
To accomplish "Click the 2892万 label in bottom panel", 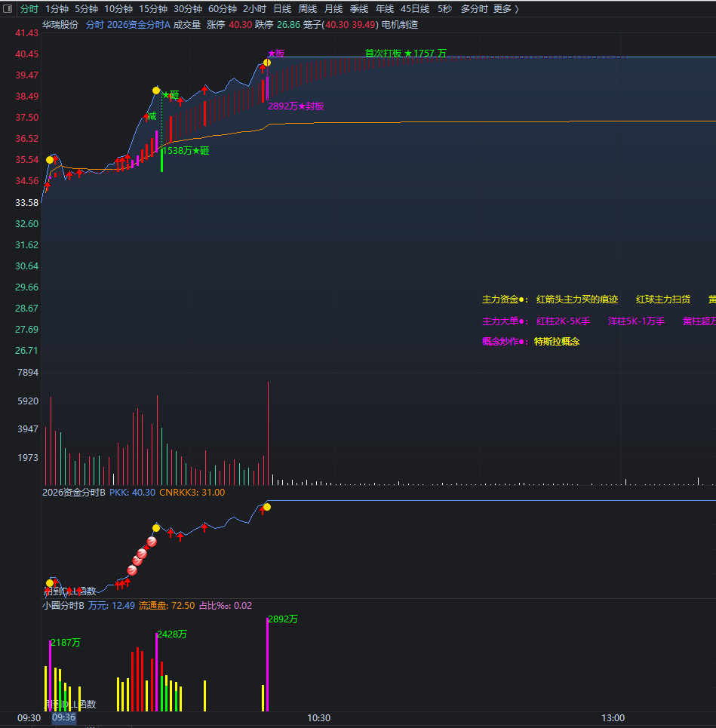I will tap(283, 619).
